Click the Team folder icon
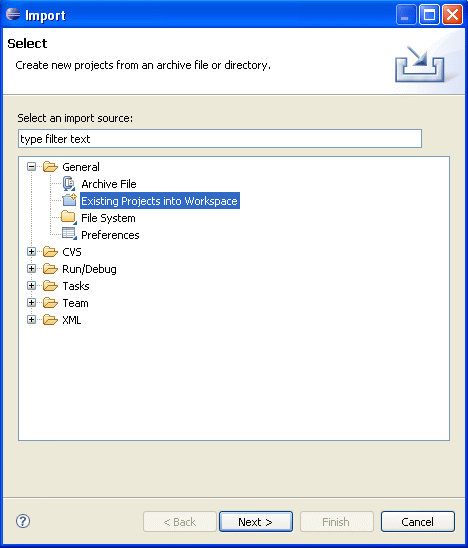468x548 pixels. click(x=50, y=303)
